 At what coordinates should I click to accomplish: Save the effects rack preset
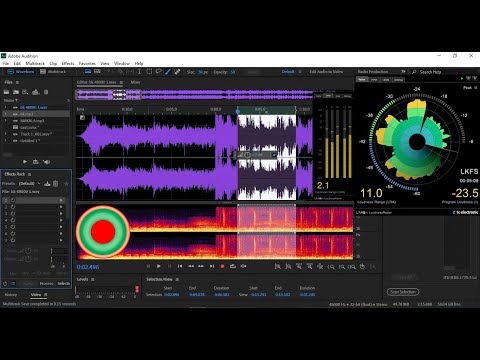click(47, 183)
